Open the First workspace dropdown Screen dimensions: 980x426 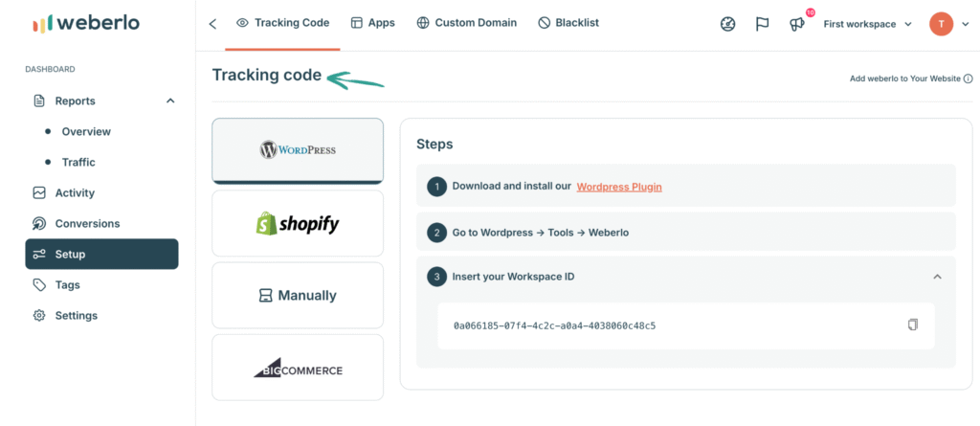click(x=867, y=24)
